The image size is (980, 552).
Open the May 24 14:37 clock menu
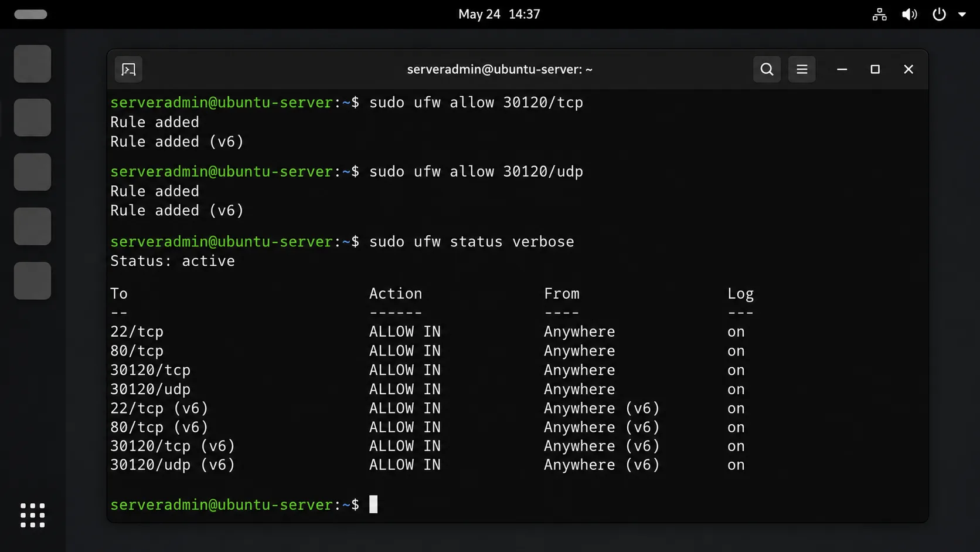pyautogui.click(x=499, y=14)
